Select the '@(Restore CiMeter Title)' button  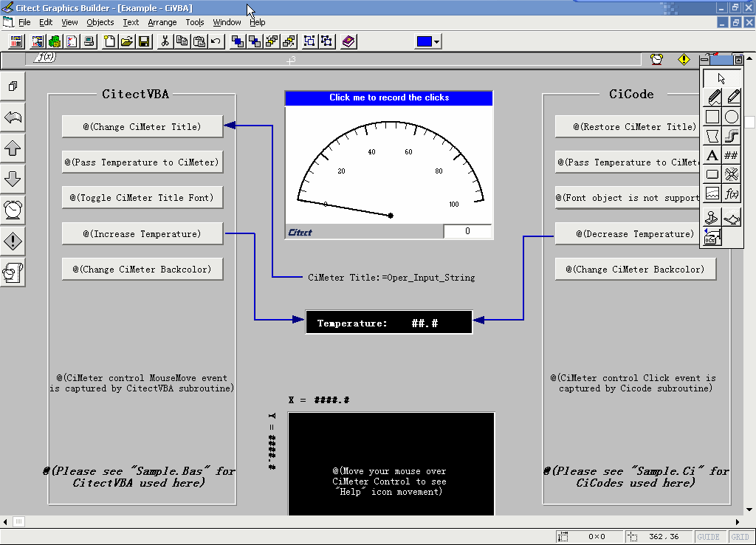[x=628, y=127]
